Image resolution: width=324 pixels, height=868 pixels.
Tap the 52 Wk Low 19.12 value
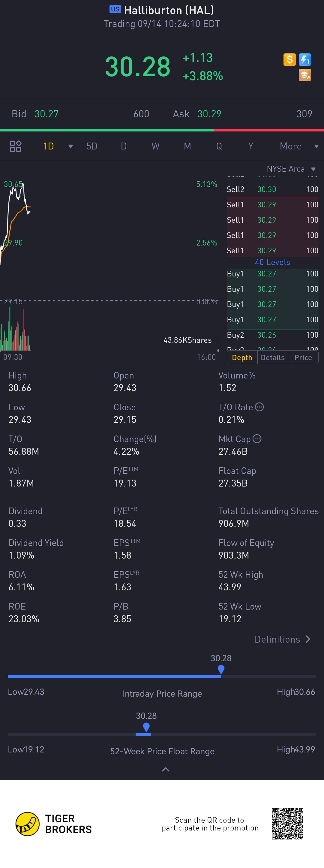(230, 619)
